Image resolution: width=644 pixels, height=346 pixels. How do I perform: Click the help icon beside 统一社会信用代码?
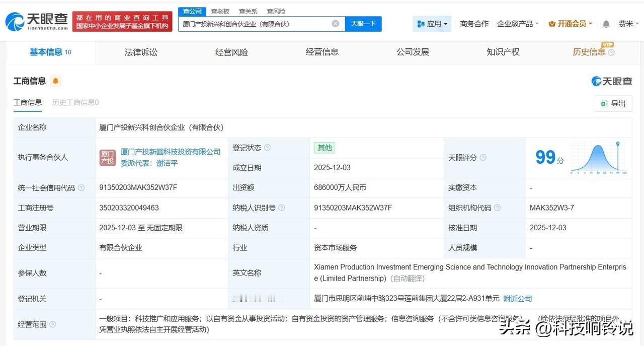pos(80,187)
